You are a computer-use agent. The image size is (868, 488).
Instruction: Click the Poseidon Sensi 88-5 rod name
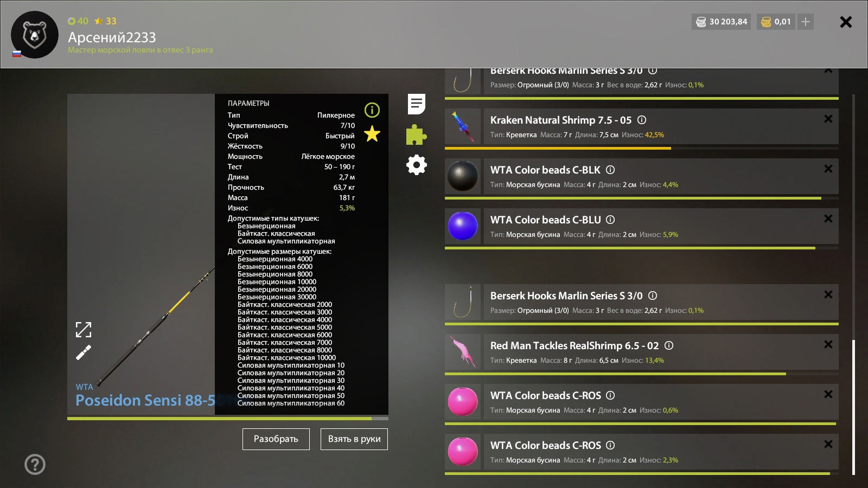(x=145, y=400)
